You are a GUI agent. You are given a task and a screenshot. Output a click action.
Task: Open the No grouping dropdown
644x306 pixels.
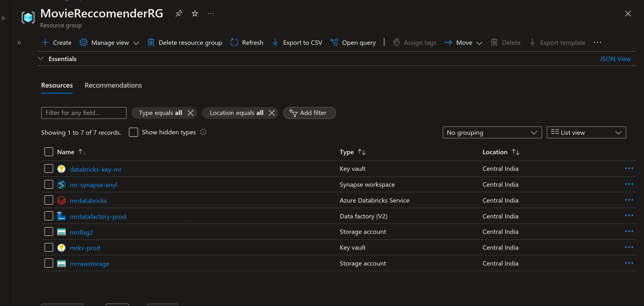pos(492,132)
